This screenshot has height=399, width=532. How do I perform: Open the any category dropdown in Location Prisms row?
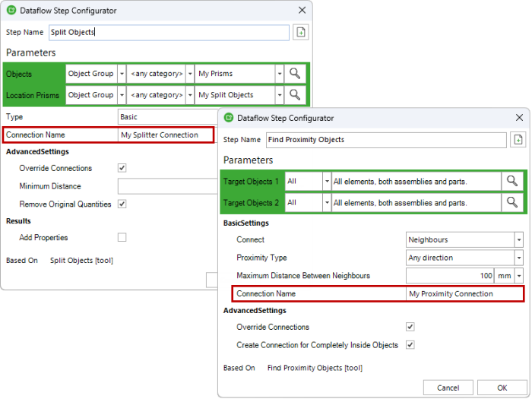(190, 95)
